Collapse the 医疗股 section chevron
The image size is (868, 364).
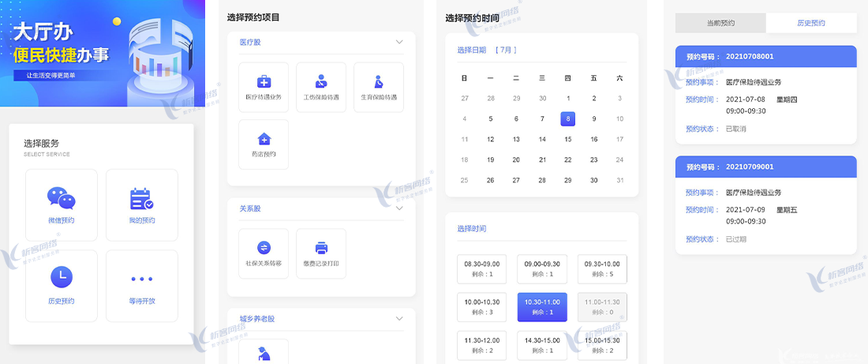coord(399,42)
